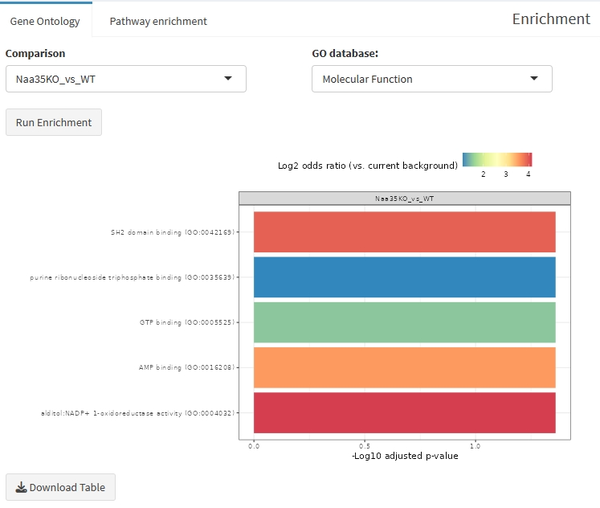Image resolution: width=600 pixels, height=508 pixels.
Task: Click the blue purine ribonucleoside triphosphate bar
Action: 404,277
